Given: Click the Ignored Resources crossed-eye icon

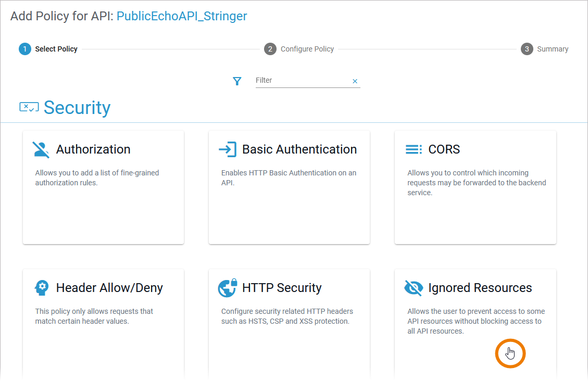Looking at the screenshot, I should click(x=414, y=288).
